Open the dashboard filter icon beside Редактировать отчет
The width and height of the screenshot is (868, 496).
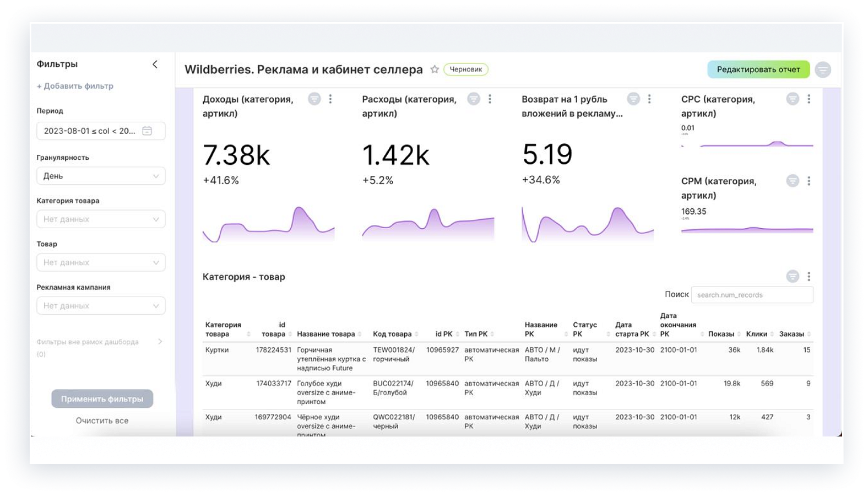click(823, 69)
